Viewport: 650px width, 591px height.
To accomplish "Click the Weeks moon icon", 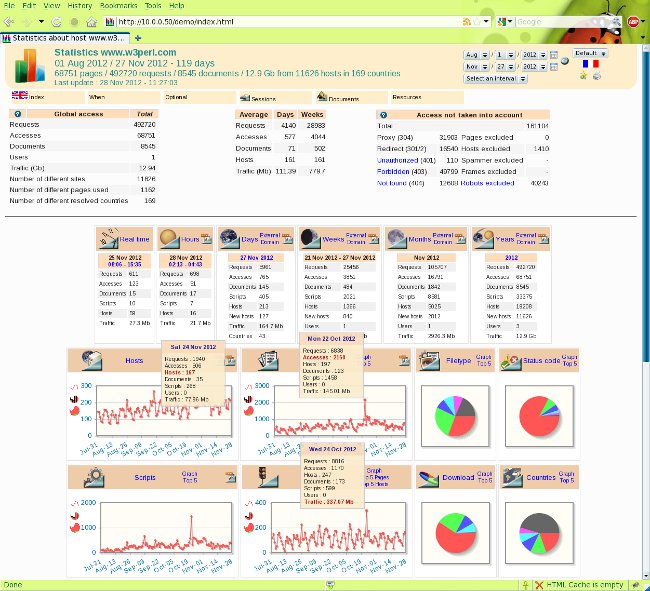I will (x=309, y=238).
